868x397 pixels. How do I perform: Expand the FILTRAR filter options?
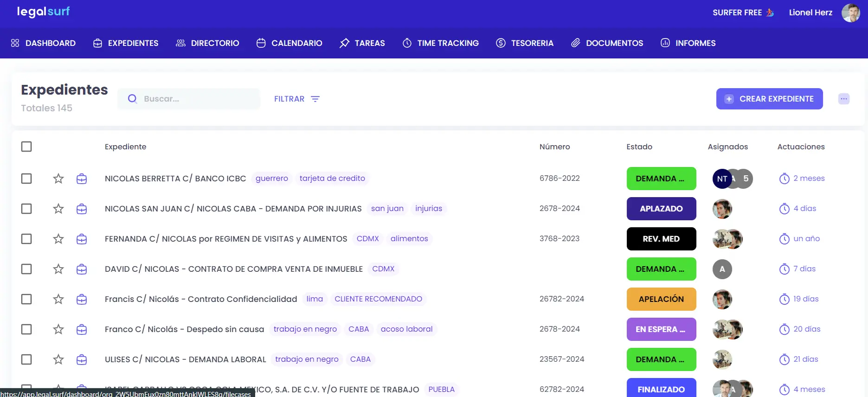pos(296,99)
